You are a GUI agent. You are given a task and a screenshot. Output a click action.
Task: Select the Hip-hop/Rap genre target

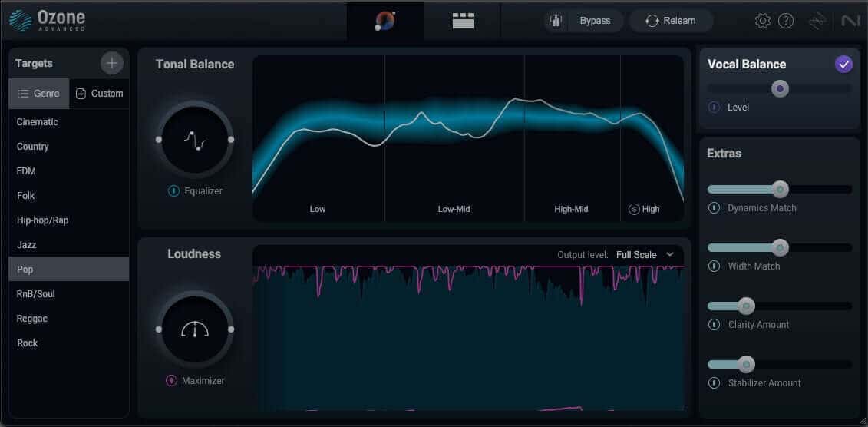(68, 220)
